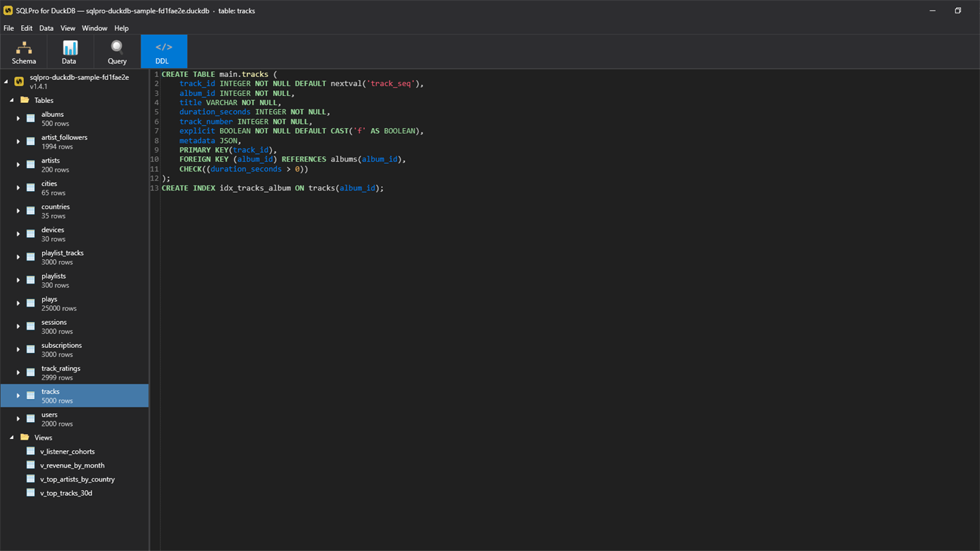This screenshot has height=551, width=980.
Task: Select the playlists table row
Action: tap(74, 280)
